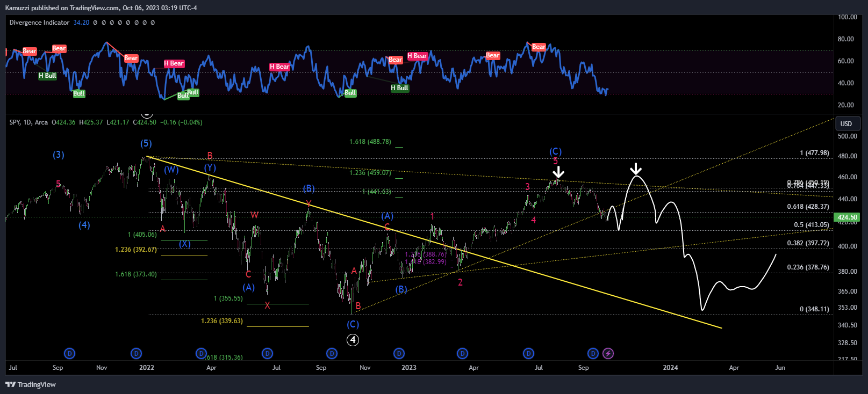This screenshot has width=868, height=394.
Task: Select the 0.382 (397.72) retracement level label
Action: click(808, 243)
